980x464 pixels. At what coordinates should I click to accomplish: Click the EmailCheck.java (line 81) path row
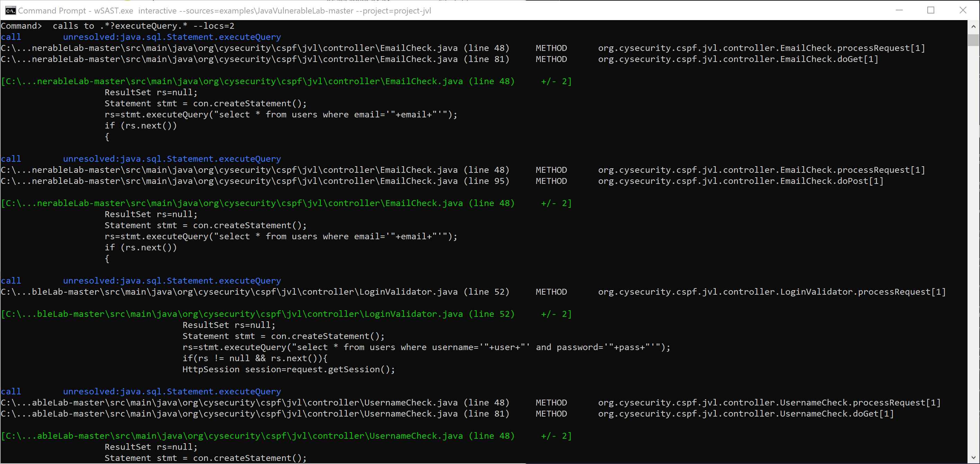pos(255,59)
